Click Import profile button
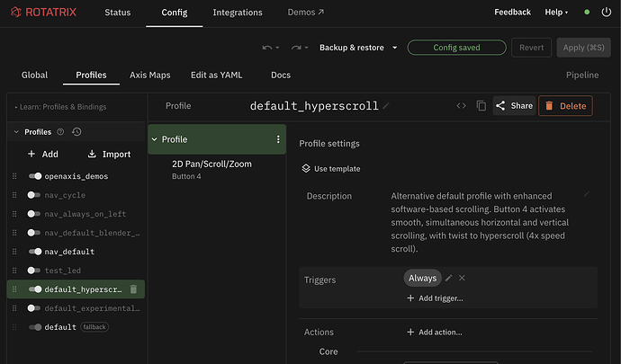 tap(109, 154)
